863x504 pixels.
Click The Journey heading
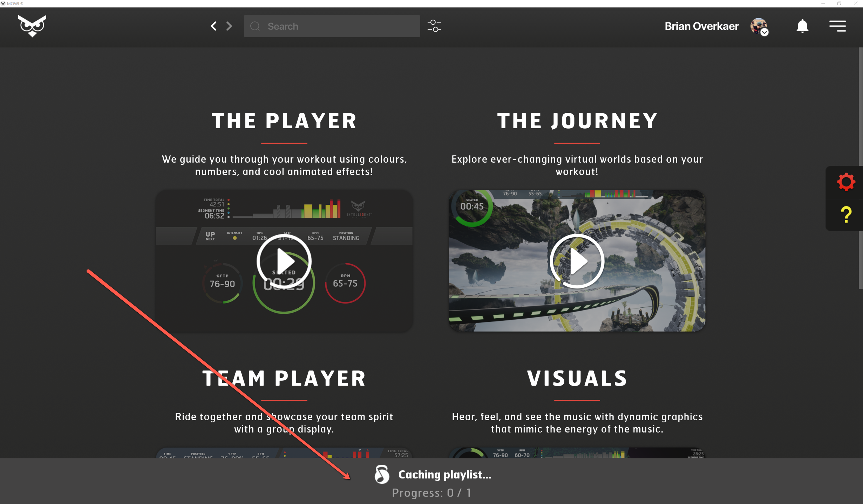(x=577, y=121)
